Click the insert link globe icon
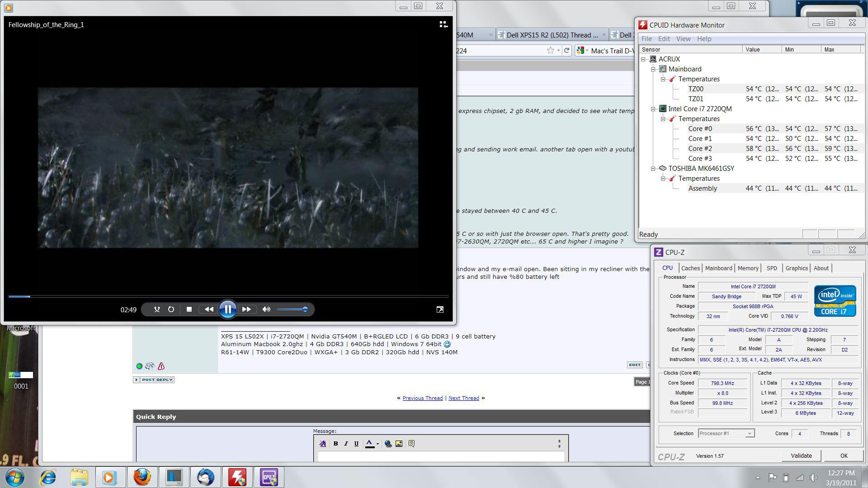Screen dimensions: 868x488 click(x=388, y=444)
